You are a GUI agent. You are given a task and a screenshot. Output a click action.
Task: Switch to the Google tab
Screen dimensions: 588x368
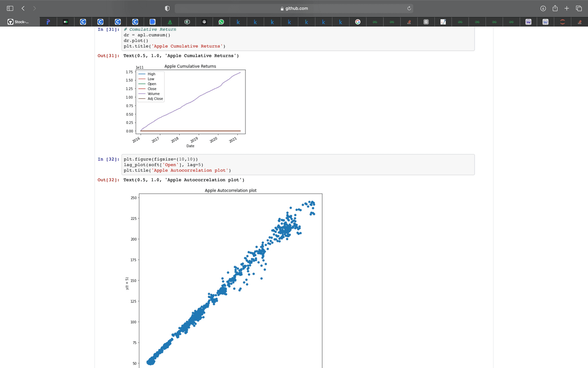[x=358, y=22]
